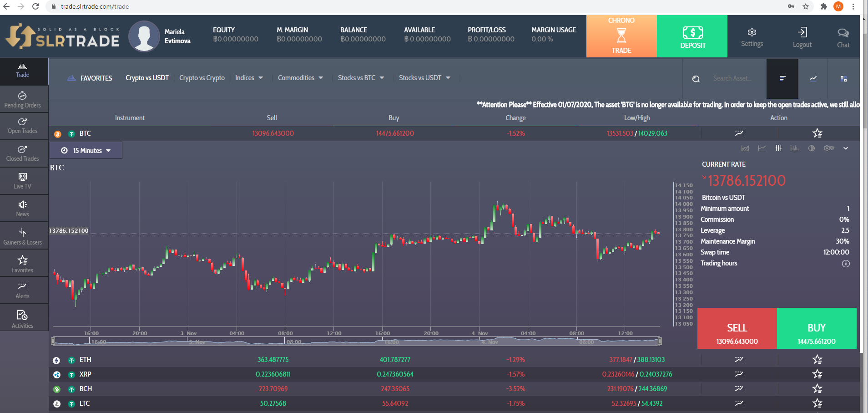Collapse the BTC chart with chevron
Image resolution: width=868 pixels, height=413 pixels.
click(x=846, y=148)
